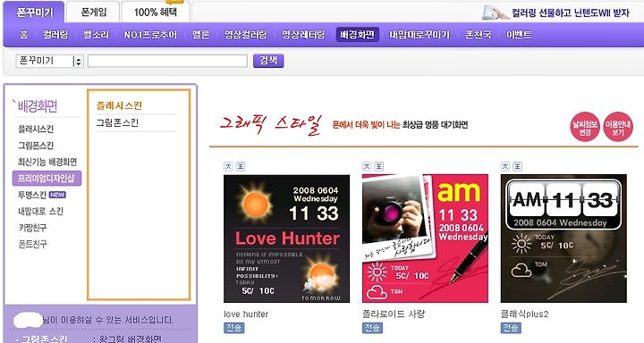Click the 컬러링 선물 닌텐도Wii banner
Screen dimensions: 644x343
[x=556, y=13]
